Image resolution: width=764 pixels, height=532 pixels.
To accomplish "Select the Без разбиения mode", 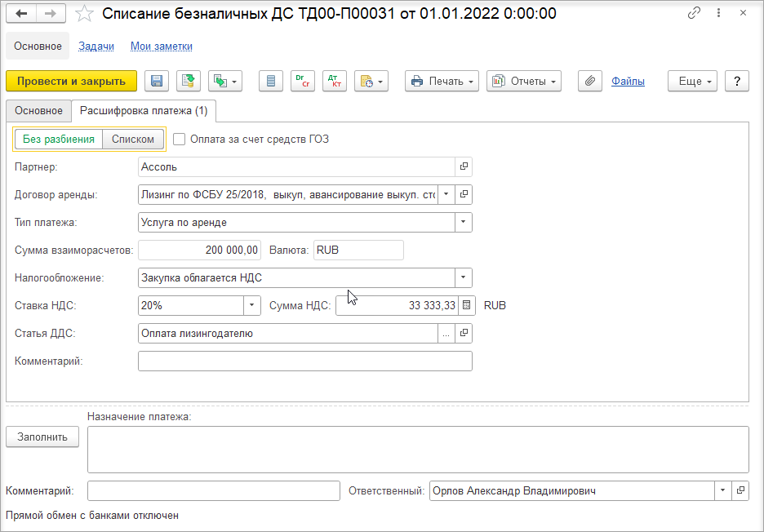I will click(x=59, y=140).
